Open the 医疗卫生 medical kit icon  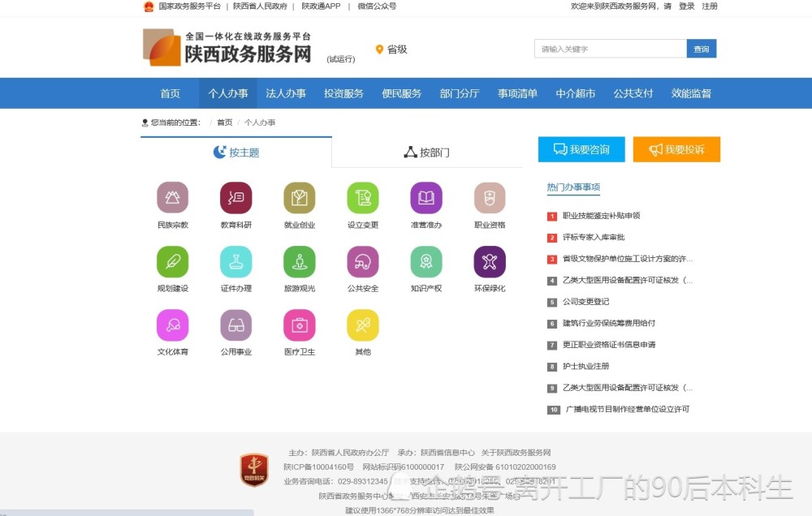tap(300, 325)
